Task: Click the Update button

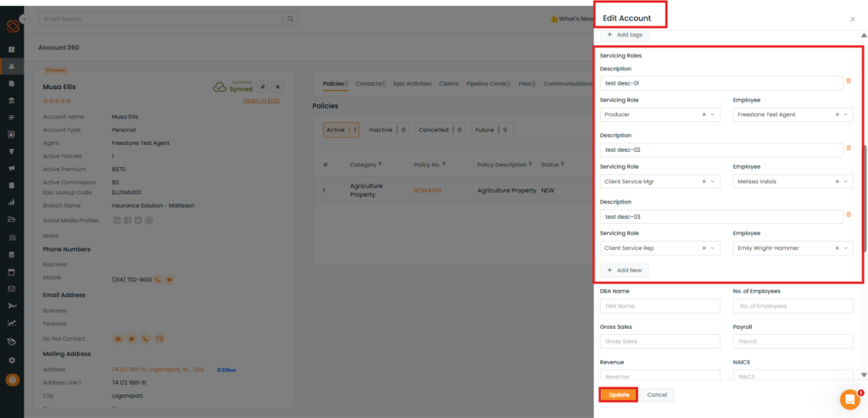Action: pyautogui.click(x=619, y=394)
